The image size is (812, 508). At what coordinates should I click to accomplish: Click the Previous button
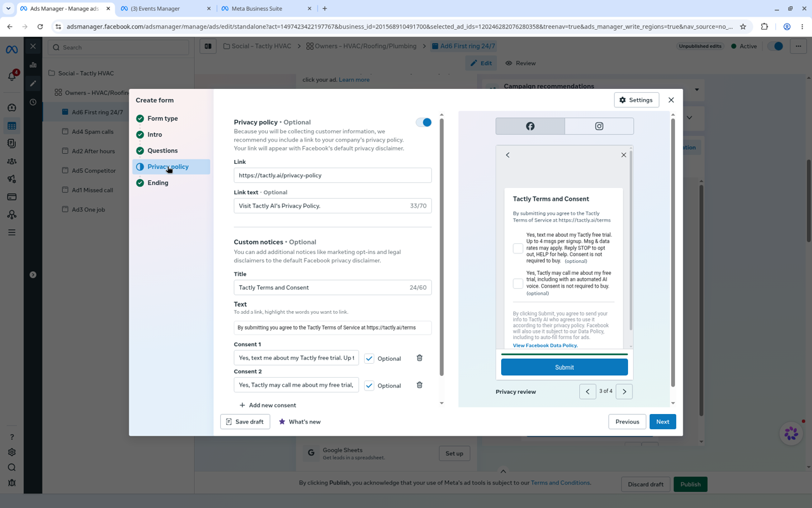[x=627, y=422]
